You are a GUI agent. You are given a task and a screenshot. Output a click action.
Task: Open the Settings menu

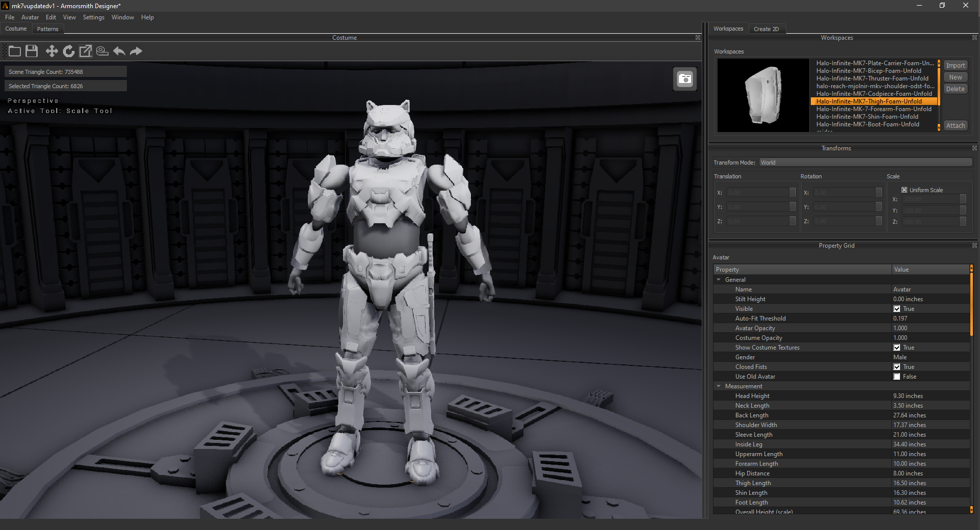(x=94, y=17)
